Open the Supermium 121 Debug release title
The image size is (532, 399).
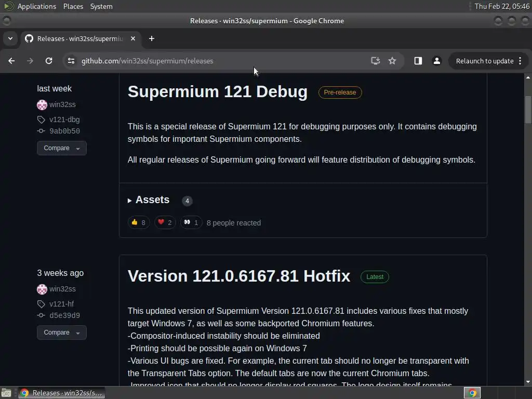pyautogui.click(x=218, y=92)
